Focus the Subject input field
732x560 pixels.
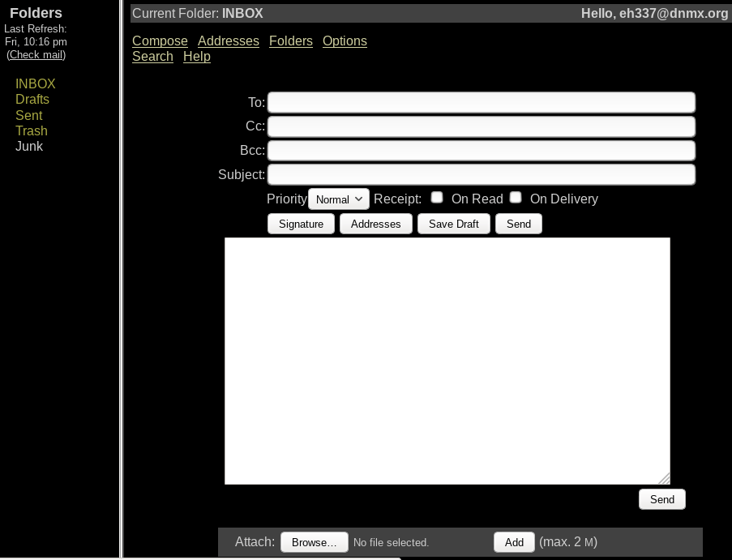[x=482, y=175]
